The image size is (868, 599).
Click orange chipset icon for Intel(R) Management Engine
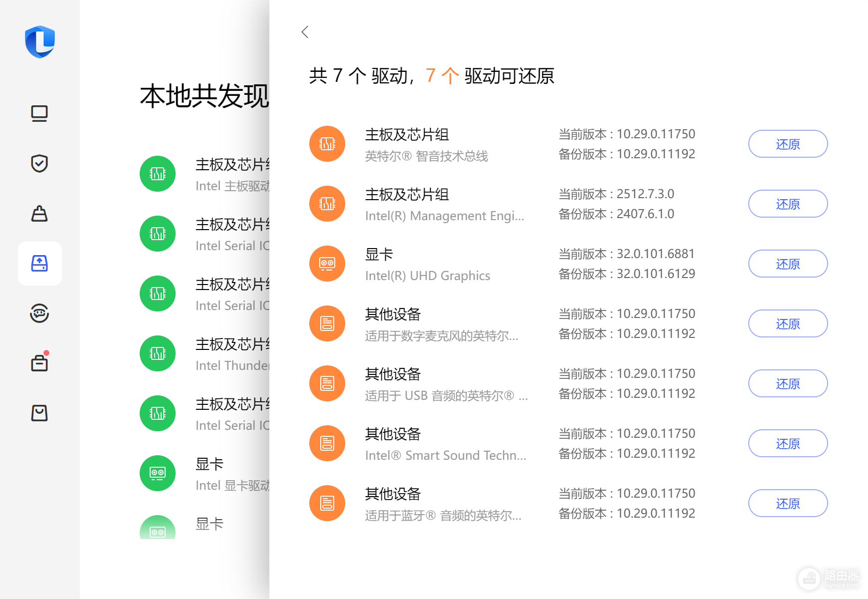click(x=327, y=204)
